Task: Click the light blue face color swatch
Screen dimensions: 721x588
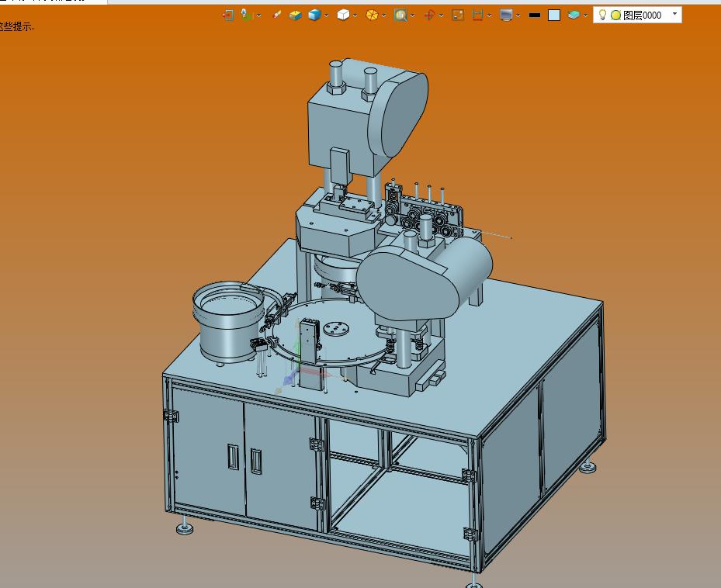Action: [x=554, y=16]
